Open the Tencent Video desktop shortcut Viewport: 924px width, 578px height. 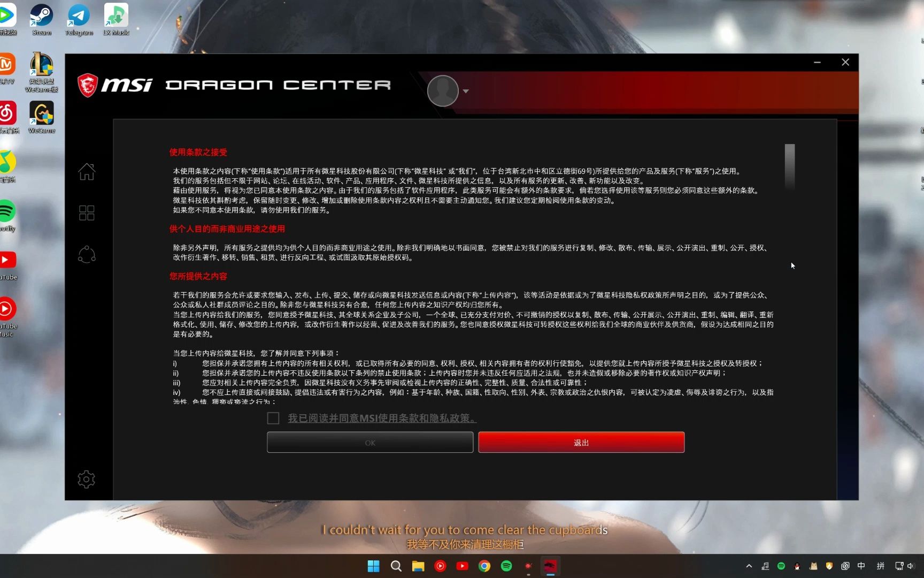coord(7,20)
